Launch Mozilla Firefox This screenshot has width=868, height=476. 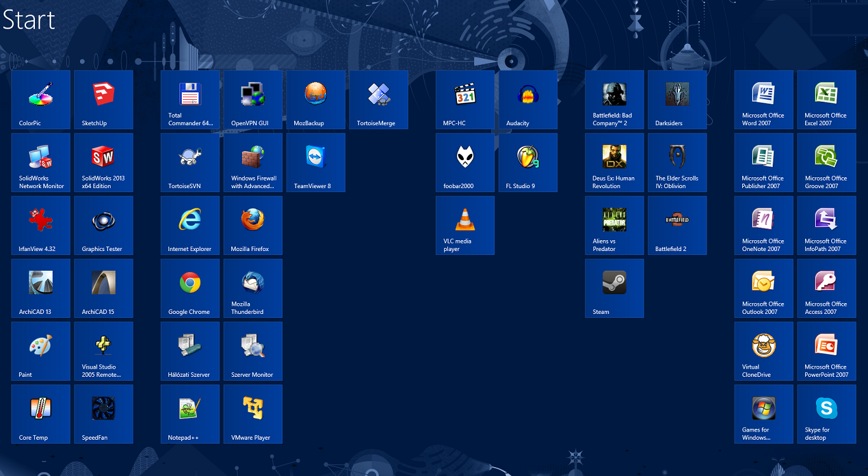(x=253, y=226)
